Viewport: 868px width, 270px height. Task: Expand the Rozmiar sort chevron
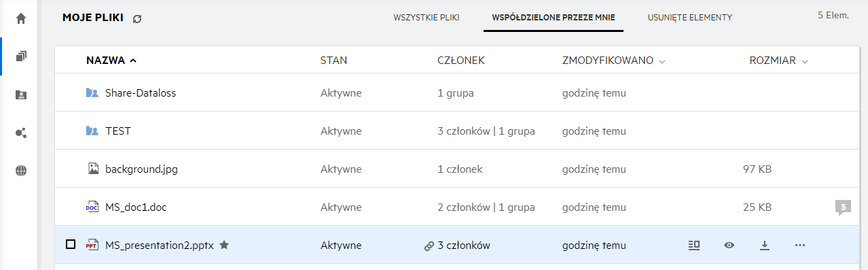(805, 61)
